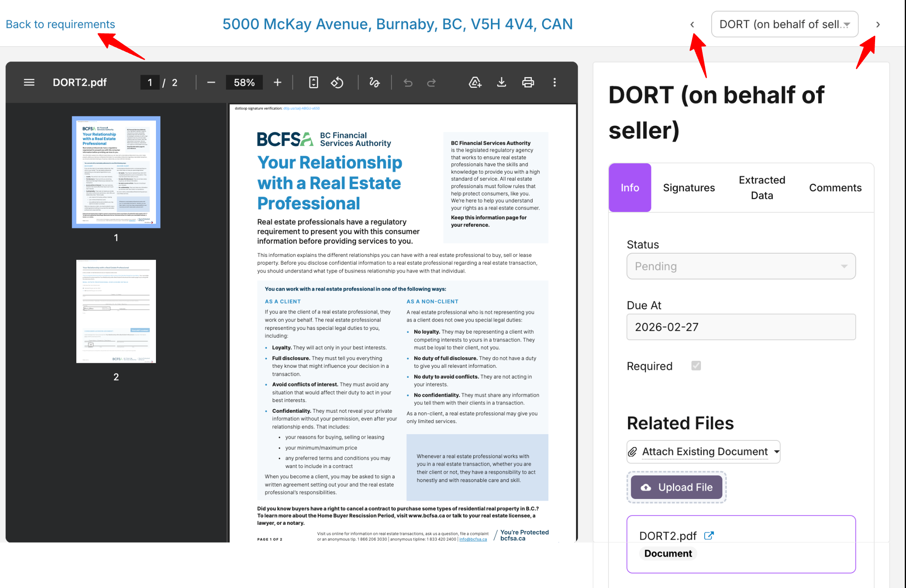
Task: Click the Due At date field
Action: tap(741, 327)
